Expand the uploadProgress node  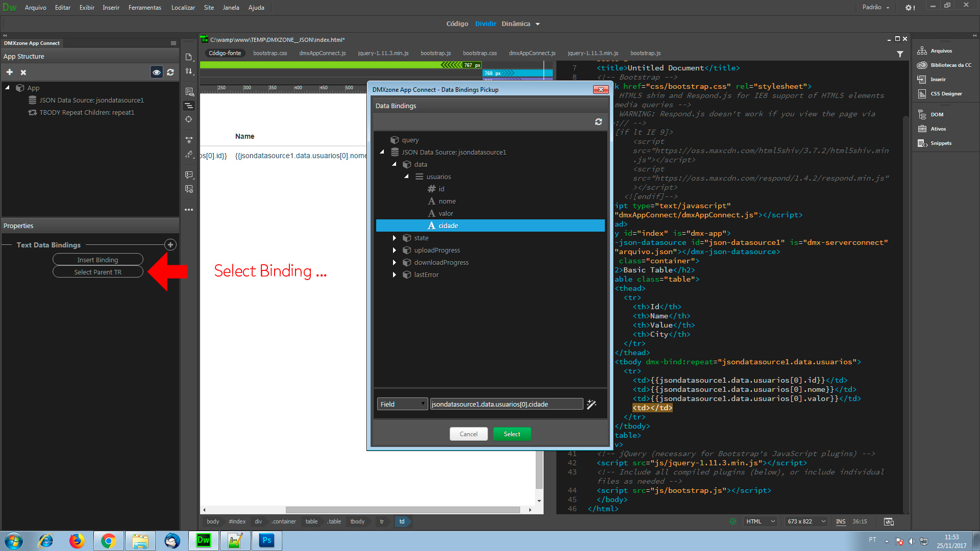[x=395, y=251]
